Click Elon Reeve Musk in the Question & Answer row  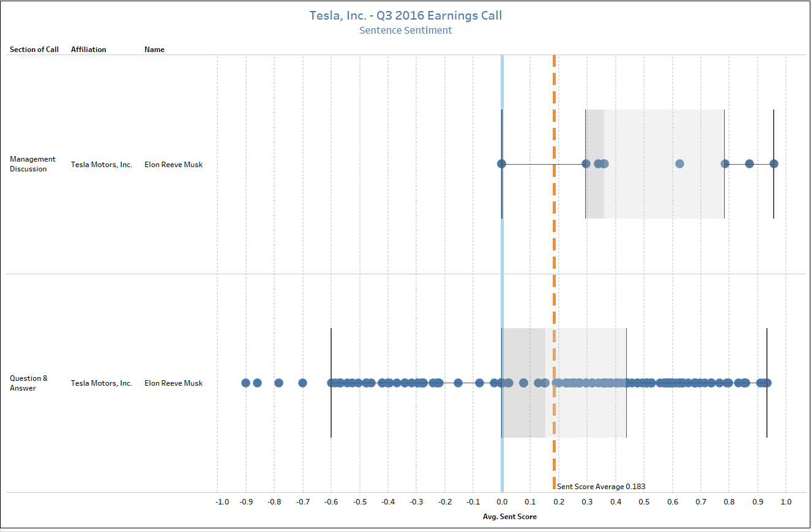[x=174, y=383]
